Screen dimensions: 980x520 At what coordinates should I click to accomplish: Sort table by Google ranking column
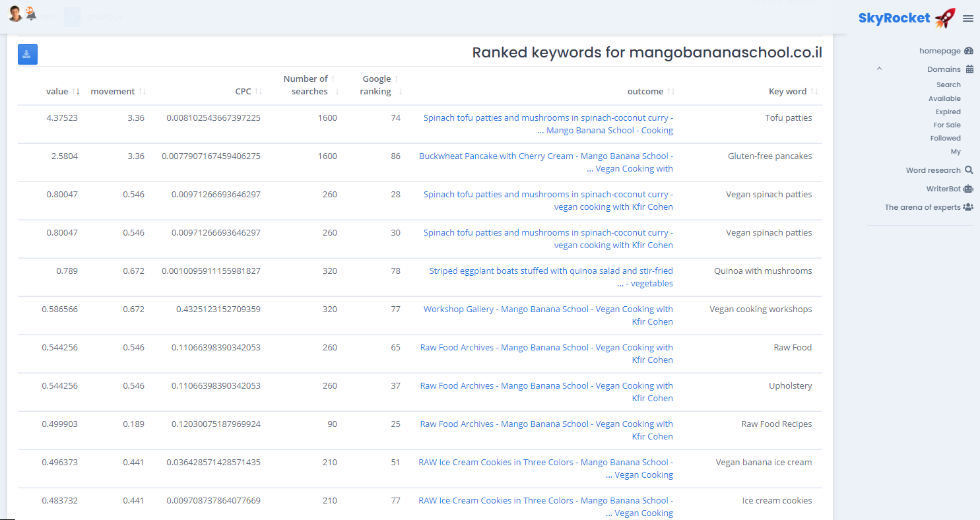[377, 85]
